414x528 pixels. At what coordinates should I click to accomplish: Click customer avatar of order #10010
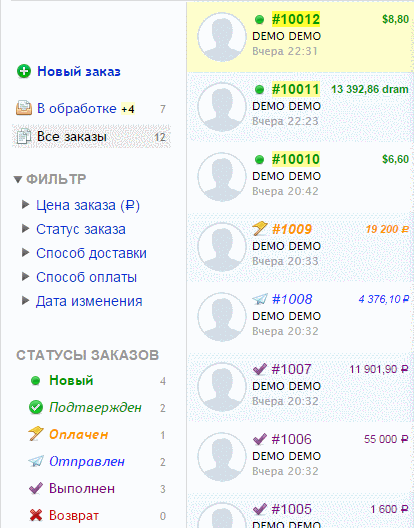click(222, 177)
